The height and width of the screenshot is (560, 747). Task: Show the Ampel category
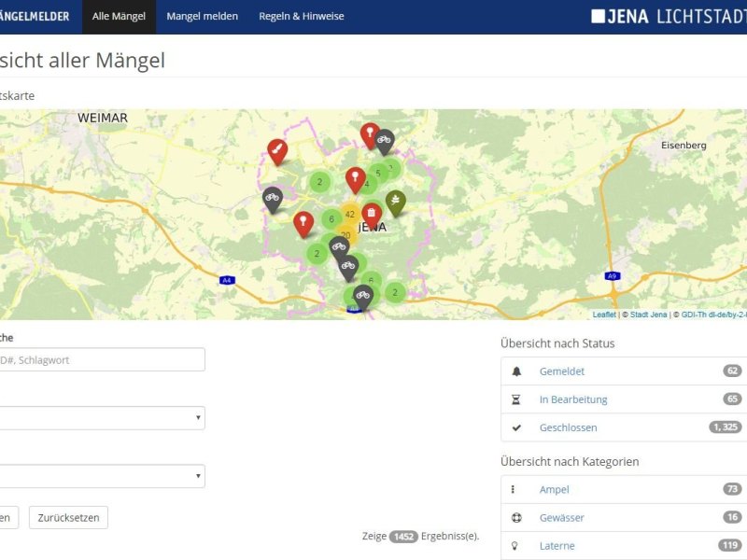click(554, 489)
